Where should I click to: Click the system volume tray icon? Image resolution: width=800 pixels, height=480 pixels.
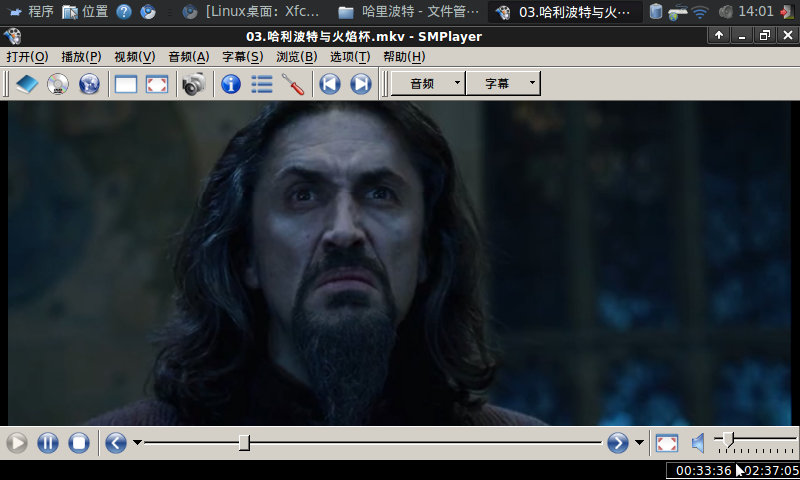pyautogui.click(x=725, y=12)
